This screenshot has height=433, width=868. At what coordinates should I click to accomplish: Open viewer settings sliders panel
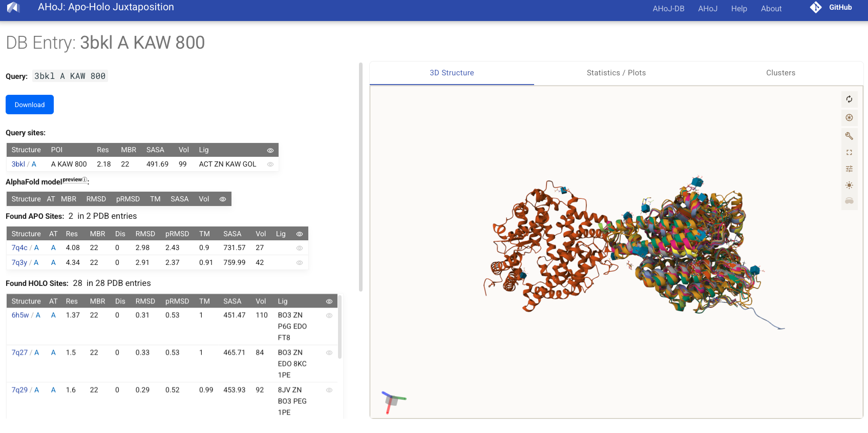(x=849, y=169)
